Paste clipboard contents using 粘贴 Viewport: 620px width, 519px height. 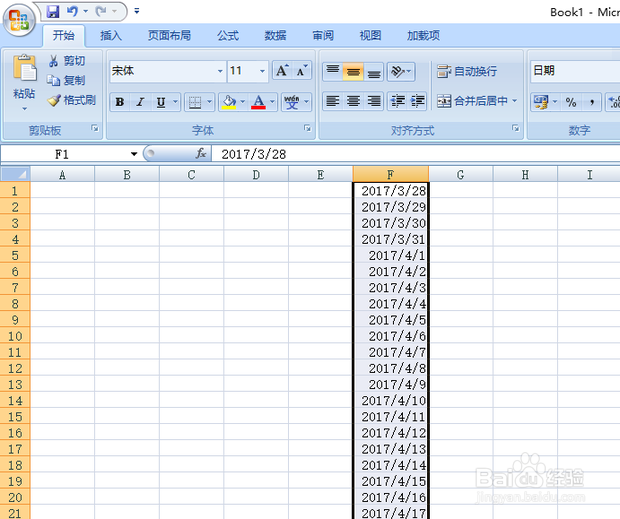pos(24,82)
